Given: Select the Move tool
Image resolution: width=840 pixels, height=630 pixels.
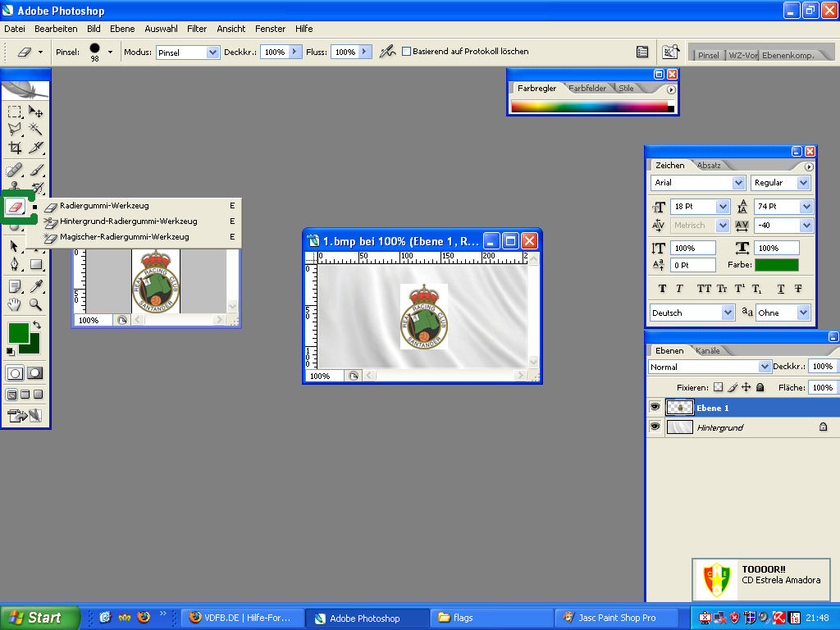Looking at the screenshot, I should 36,112.
